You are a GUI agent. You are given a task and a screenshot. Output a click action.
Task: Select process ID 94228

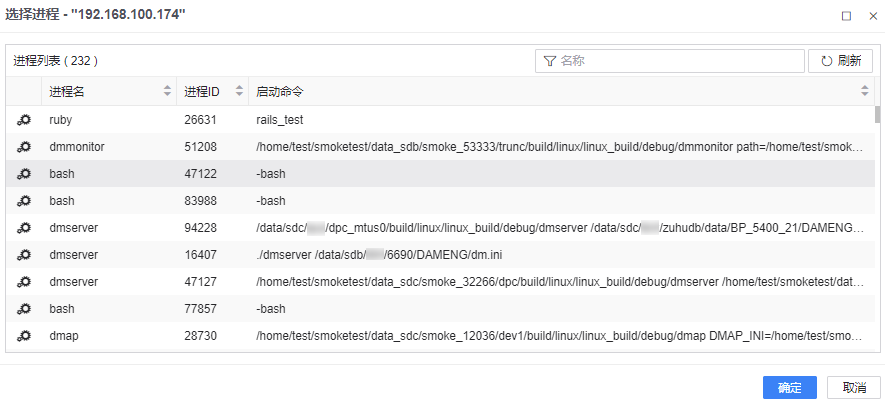[200, 228]
